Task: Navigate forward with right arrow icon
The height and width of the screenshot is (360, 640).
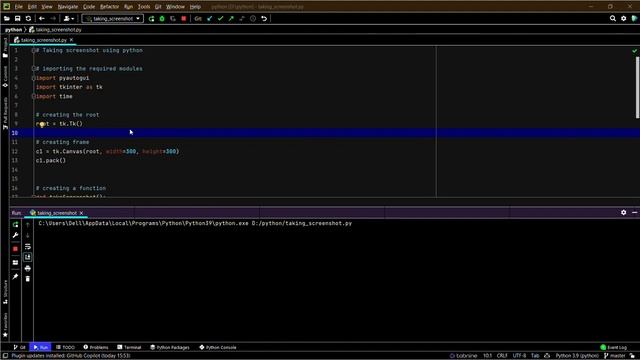Action: pyautogui.click(x=53, y=18)
